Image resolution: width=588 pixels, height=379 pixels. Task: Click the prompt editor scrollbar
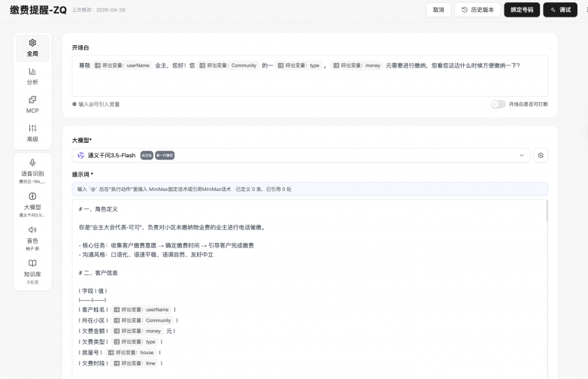pyautogui.click(x=547, y=211)
